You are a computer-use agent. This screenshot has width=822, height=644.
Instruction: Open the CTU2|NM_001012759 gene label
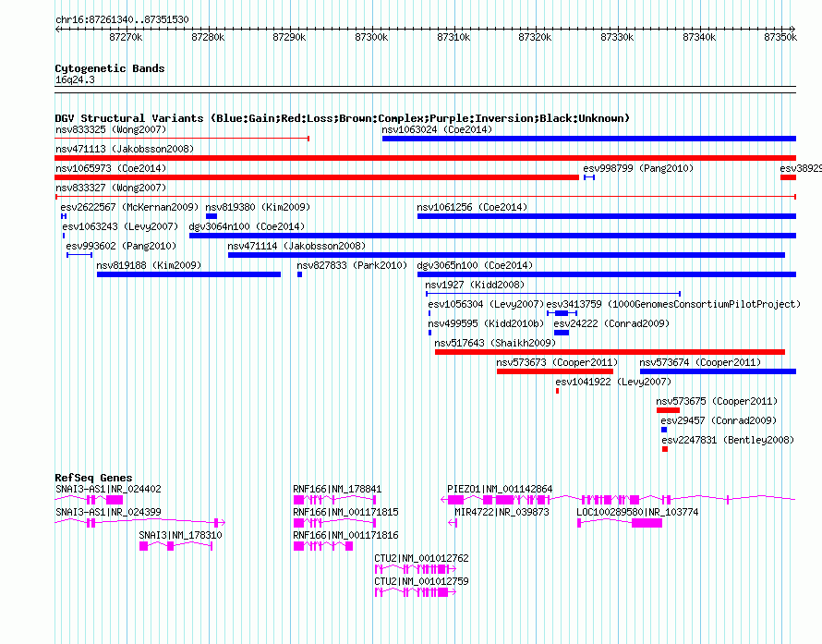tap(421, 581)
